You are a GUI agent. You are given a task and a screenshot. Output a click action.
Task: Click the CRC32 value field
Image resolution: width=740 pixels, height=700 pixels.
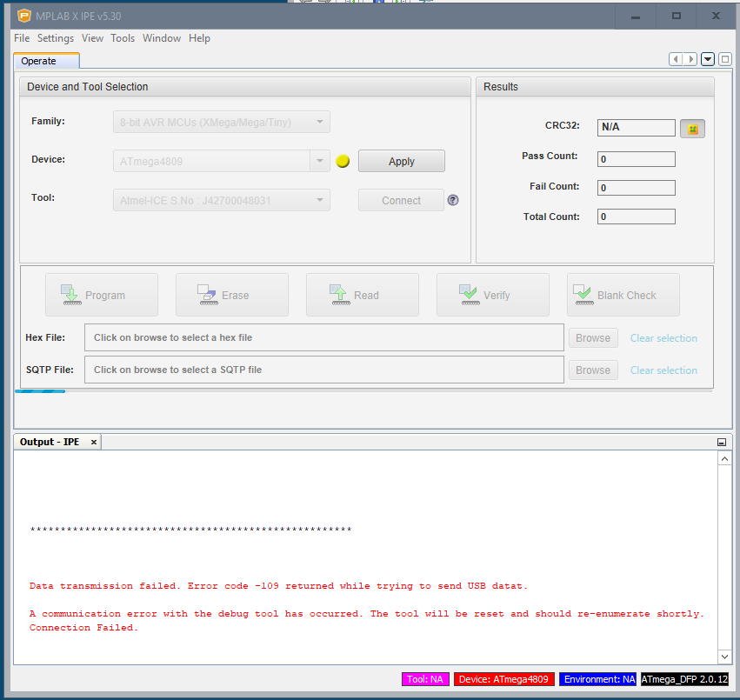(x=637, y=128)
